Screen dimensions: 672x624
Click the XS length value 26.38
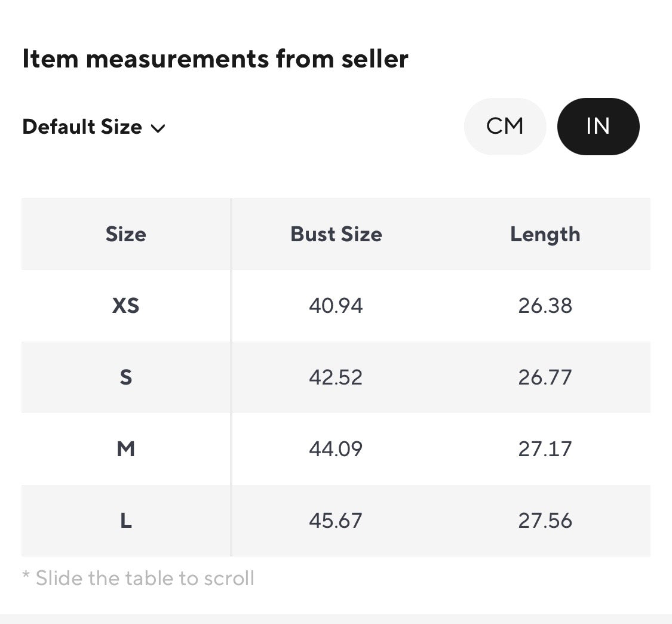545,306
